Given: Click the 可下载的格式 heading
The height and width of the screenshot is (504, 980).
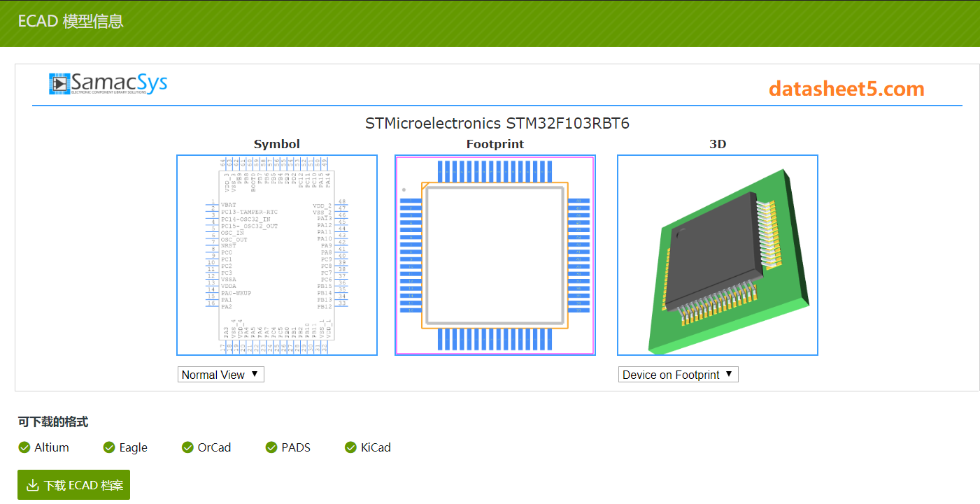Looking at the screenshot, I should (x=53, y=422).
